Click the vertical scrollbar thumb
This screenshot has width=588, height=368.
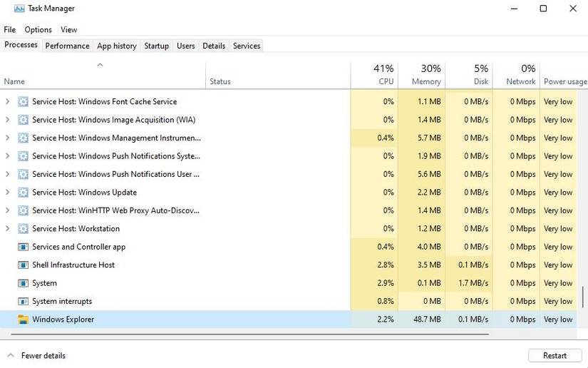coord(584,296)
